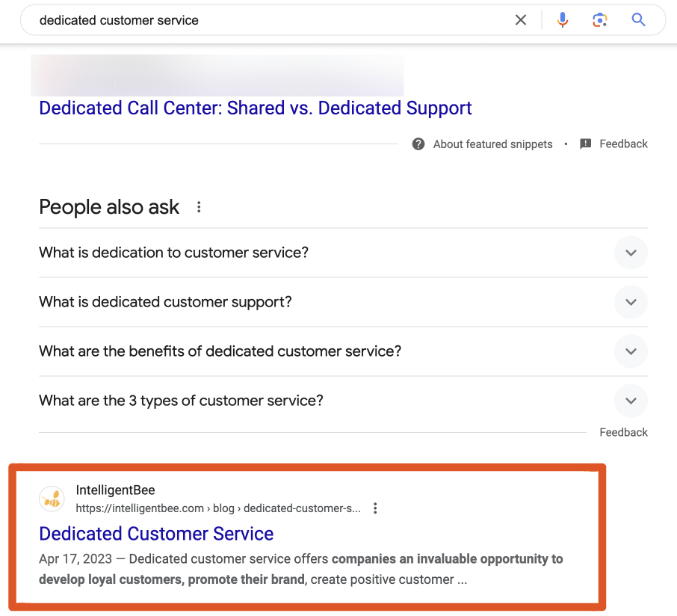Click into the search input field

272,20
